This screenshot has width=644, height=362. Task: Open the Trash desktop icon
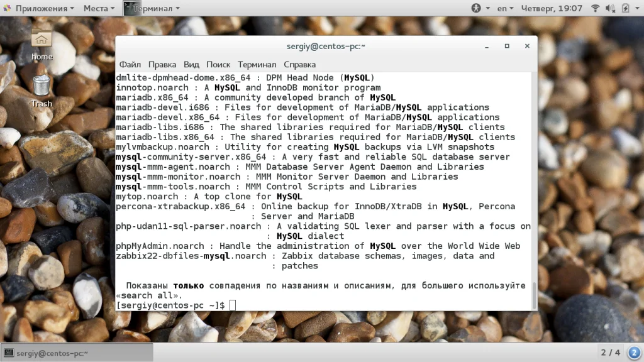click(x=42, y=91)
